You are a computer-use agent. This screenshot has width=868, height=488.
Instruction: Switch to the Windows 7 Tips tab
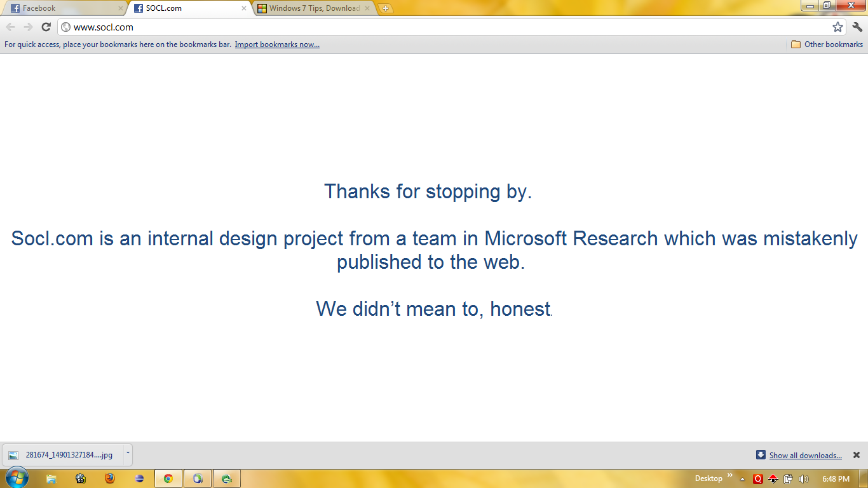[314, 8]
